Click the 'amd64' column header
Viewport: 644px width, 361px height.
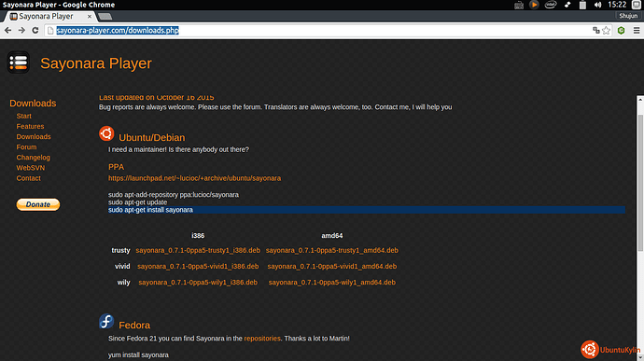tap(332, 236)
